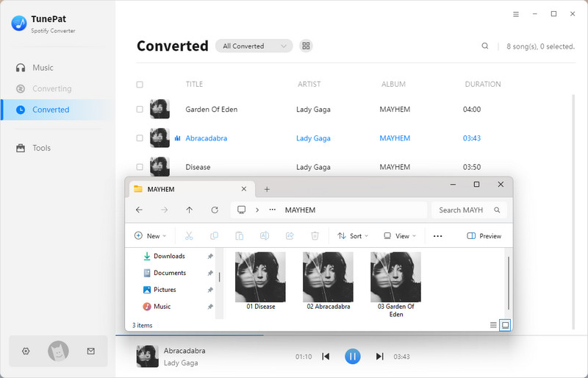Click the playing Abracadabra song title
Screen dimensions: 588x378
click(x=207, y=138)
